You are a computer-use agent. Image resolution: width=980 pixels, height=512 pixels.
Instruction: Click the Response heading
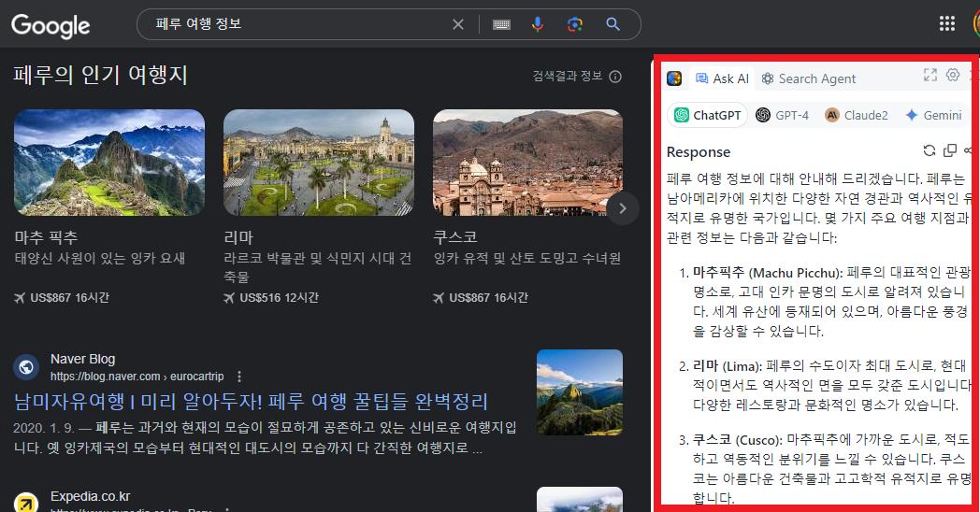(x=699, y=151)
